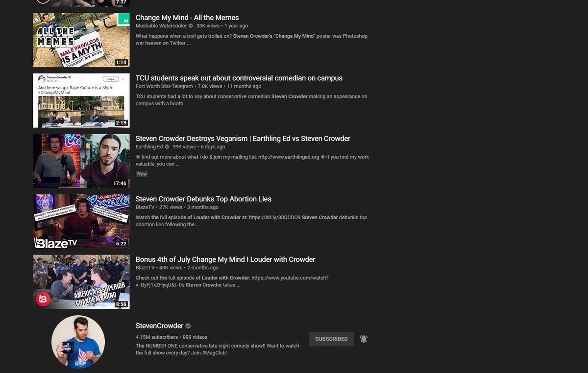Click the '899 videos' text
588x373 pixels.
tap(195, 337)
